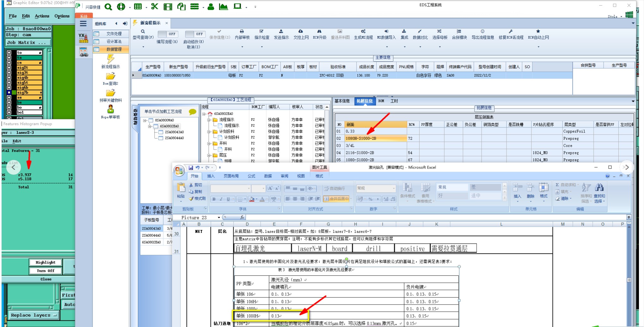Viewport: 644px width, 327px height.
Task: Open Bom查询2 folder icon
Action: (111, 76)
